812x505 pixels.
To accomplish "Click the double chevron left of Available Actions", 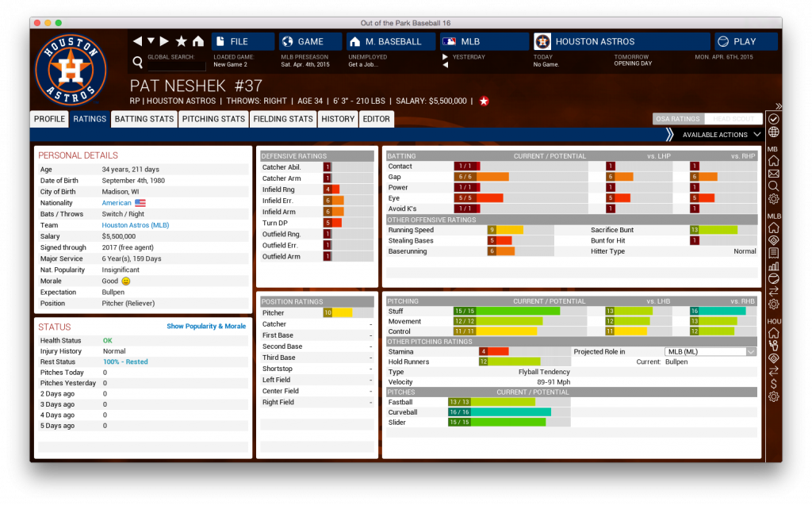I will click(x=669, y=135).
